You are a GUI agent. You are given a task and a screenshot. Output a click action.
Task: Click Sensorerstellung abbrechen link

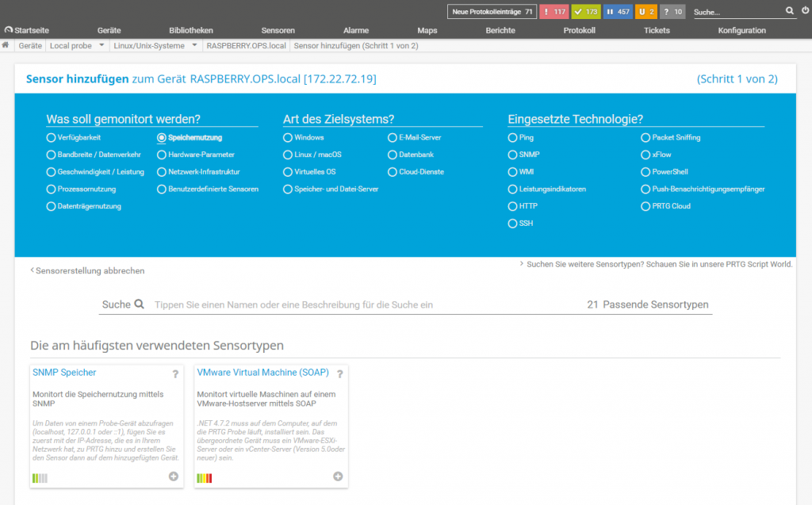click(x=90, y=270)
